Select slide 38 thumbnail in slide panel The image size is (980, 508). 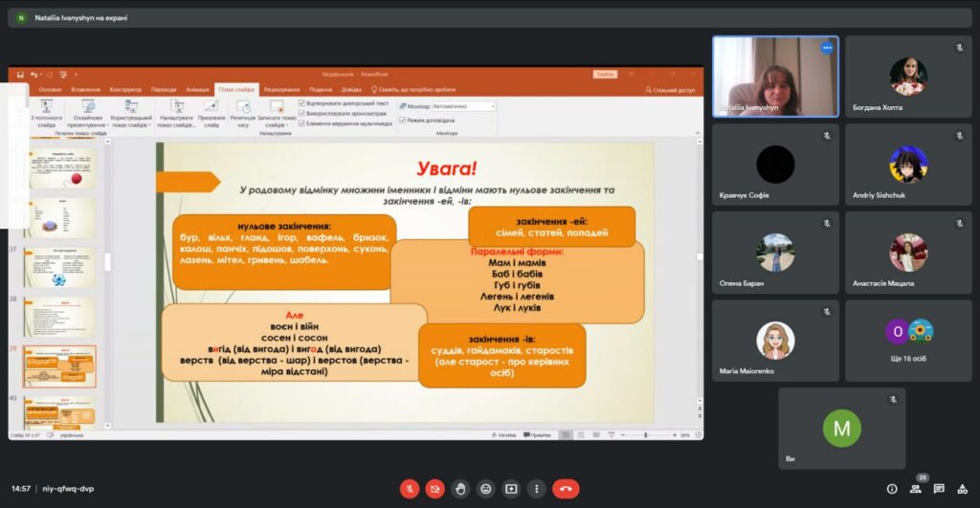point(60,318)
